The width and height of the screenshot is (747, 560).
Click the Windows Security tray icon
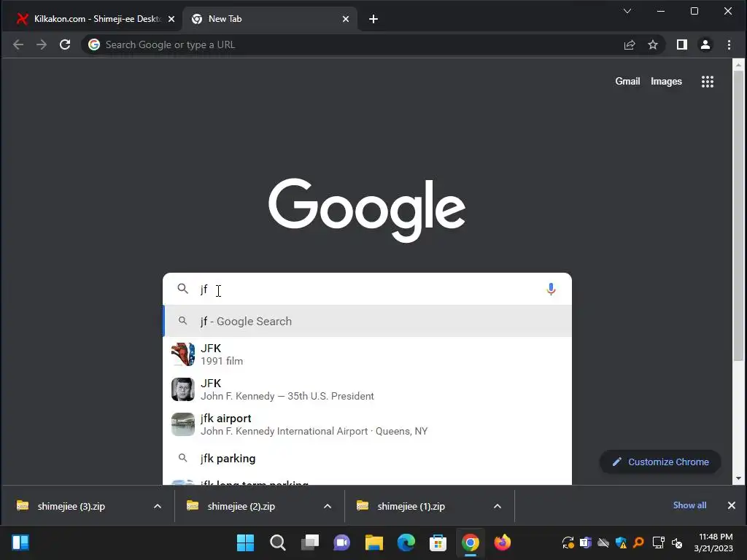pyautogui.click(x=622, y=542)
